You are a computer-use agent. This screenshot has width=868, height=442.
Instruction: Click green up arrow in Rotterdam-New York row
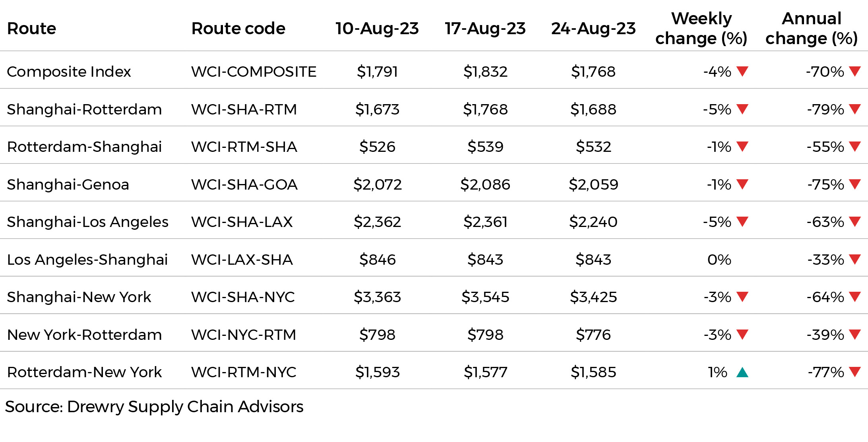pos(742,372)
